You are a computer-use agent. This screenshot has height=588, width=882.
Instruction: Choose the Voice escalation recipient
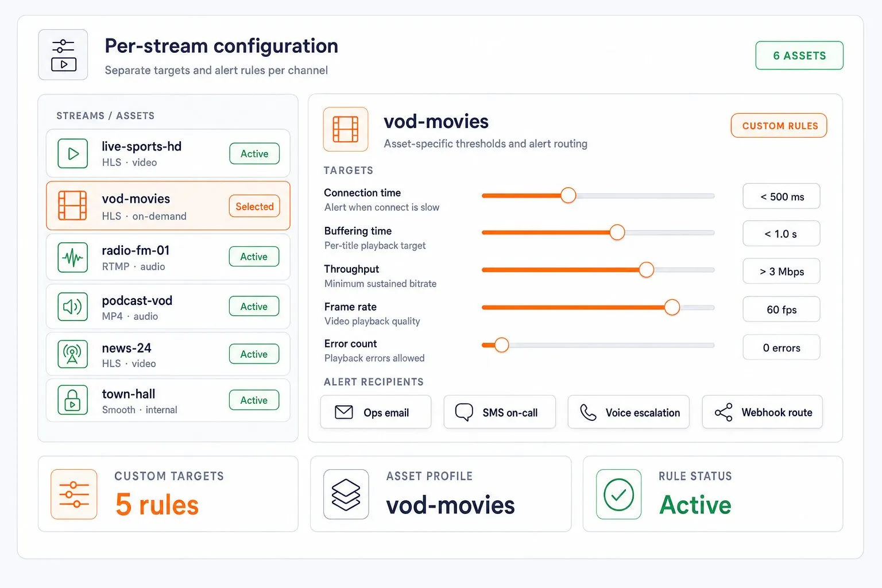pyautogui.click(x=629, y=412)
